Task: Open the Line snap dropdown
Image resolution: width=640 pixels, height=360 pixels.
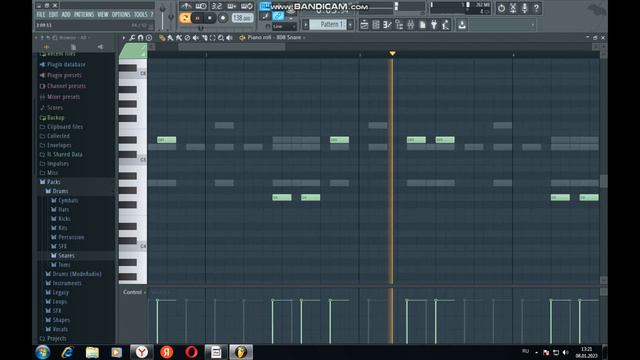Action: (284, 27)
